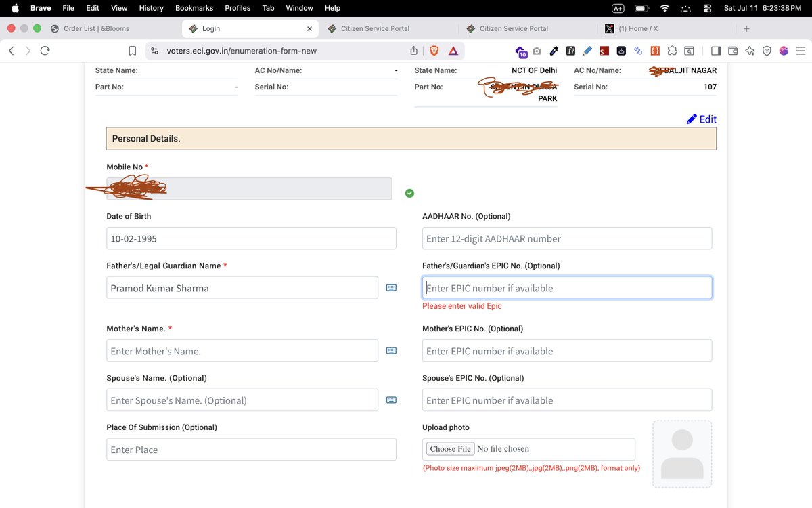Open Brave Leo AI sparkle icon
The height and width of the screenshot is (508, 812).
coord(750,51)
